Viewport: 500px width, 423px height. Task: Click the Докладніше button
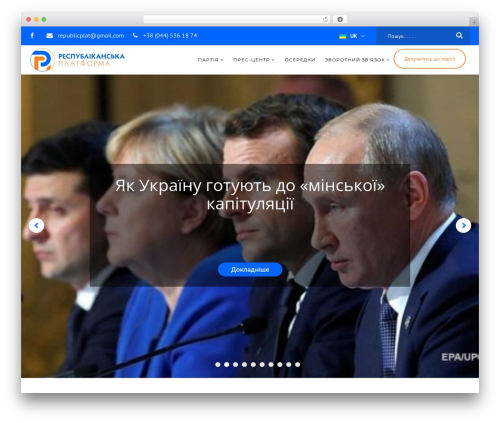pyautogui.click(x=250, y=269)
